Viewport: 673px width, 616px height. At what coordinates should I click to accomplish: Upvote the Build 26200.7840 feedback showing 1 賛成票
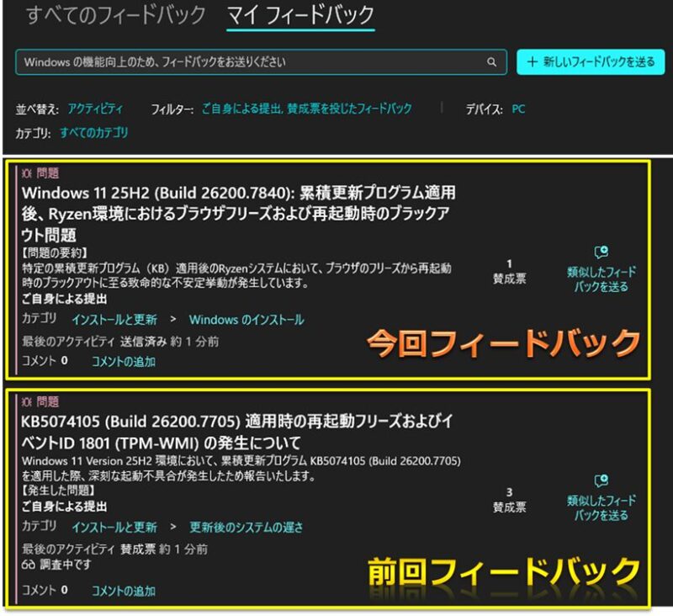(509, 271)
